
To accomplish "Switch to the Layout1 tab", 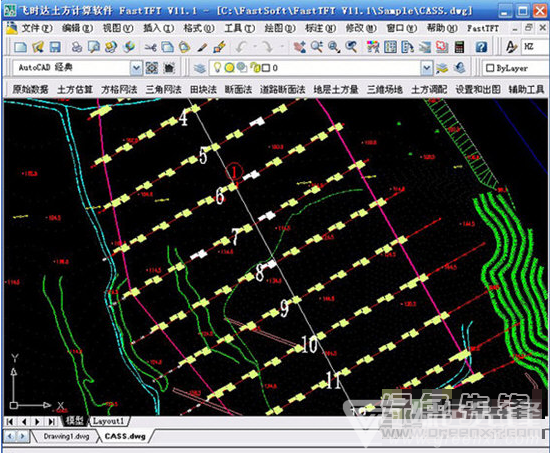I will pyautogui.click(x=108, y=421).
